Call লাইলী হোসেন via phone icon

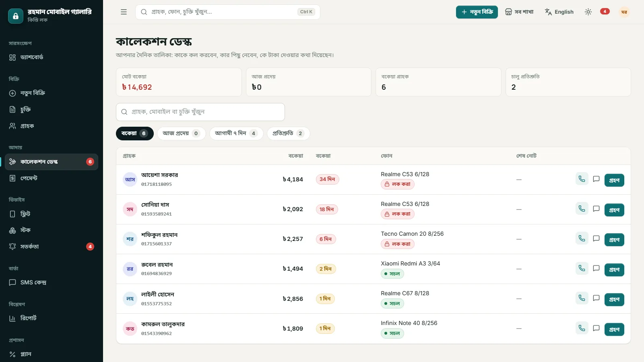pos(582,298)
